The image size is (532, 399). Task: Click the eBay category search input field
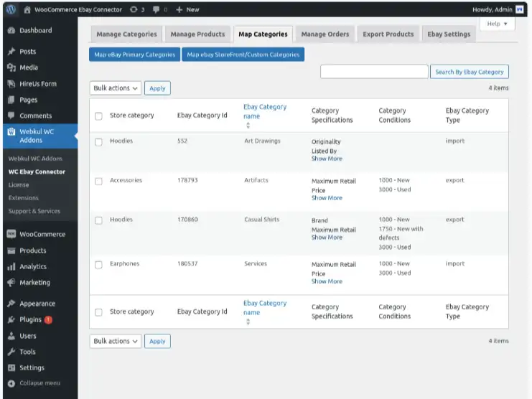click(x=374, y=72)
